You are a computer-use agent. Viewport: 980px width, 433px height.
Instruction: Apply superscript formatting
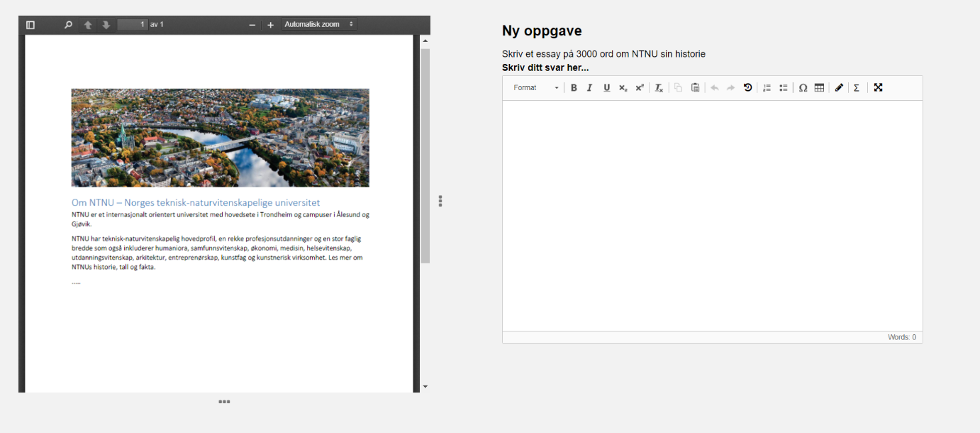[640, 88]
